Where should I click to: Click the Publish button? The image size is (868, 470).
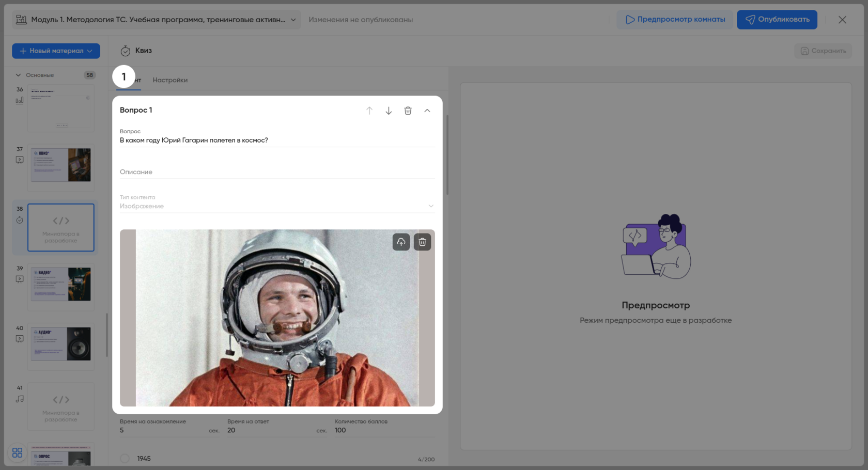[777, 20]
